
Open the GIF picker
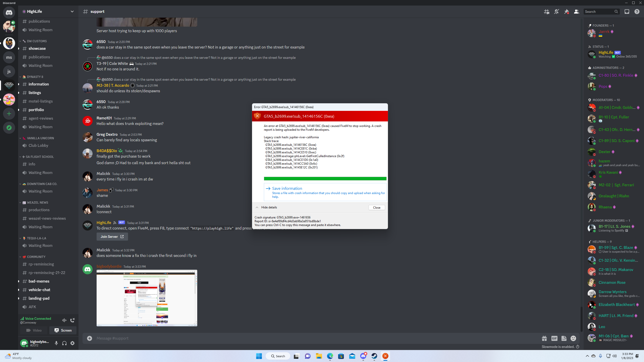click(554, 338)
